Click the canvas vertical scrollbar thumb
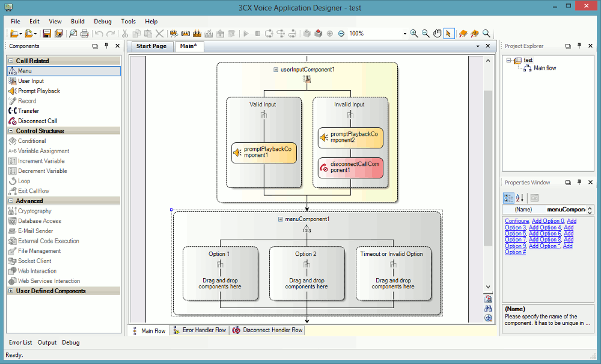Image resolution: width=601 pixels, height=364 pixels. pos(487,169)
